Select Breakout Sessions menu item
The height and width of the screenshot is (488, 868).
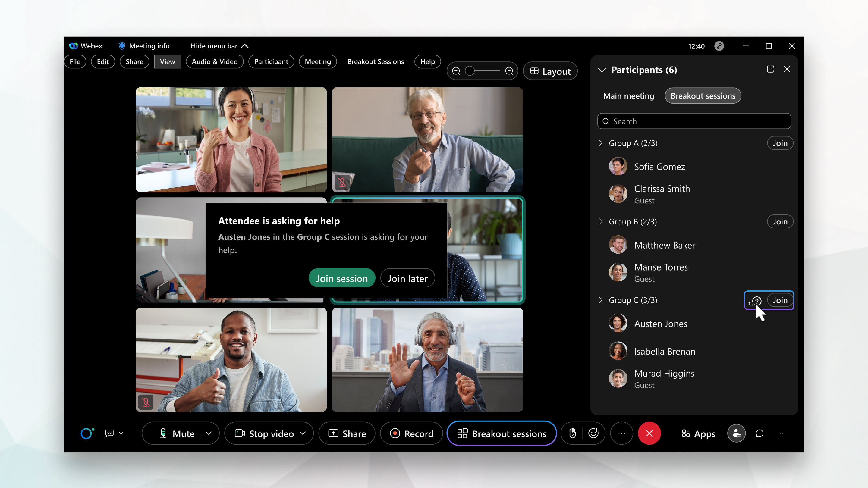pos(375,61)
